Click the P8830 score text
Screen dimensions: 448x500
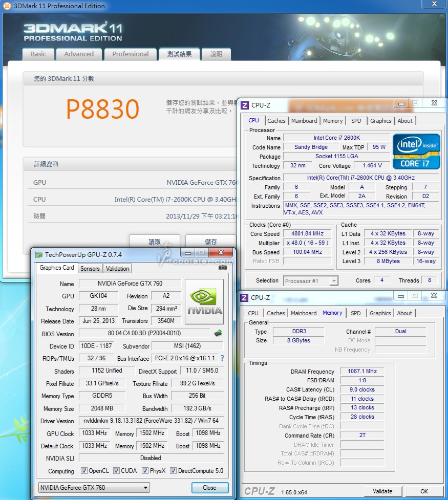(102, 109)
